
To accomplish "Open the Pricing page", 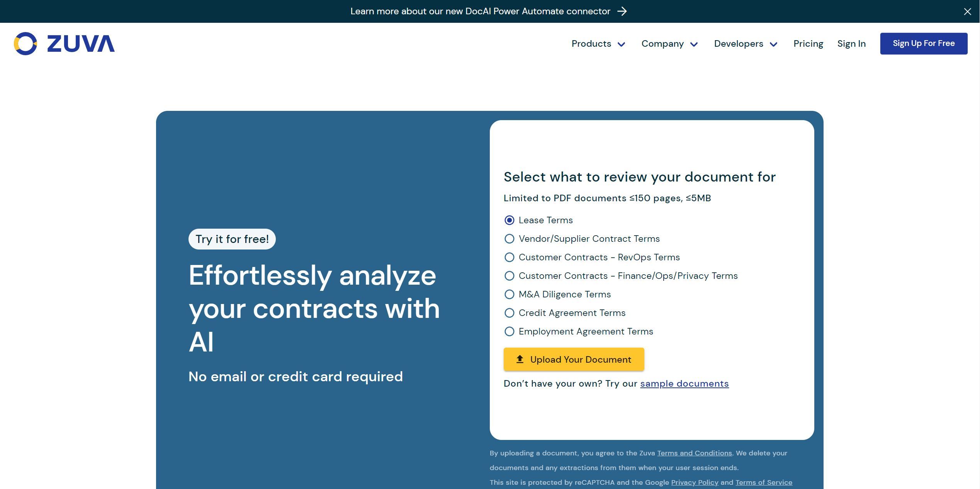I will point(808,43).
